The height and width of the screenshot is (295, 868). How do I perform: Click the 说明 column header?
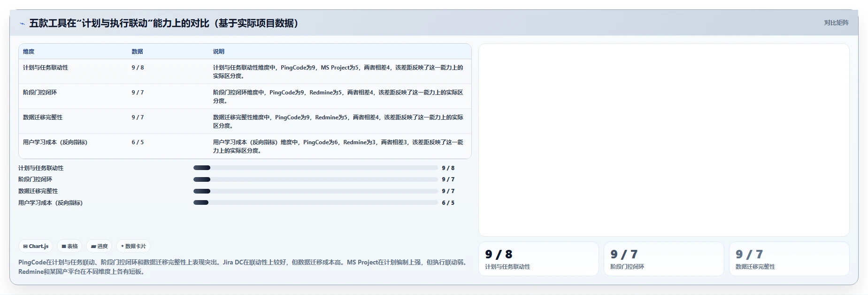click(219, 52)
